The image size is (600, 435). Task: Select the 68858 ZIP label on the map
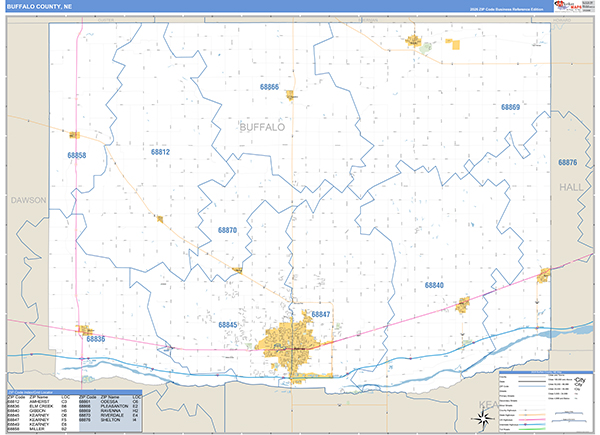pyautogui.click(x=77, y=155)
